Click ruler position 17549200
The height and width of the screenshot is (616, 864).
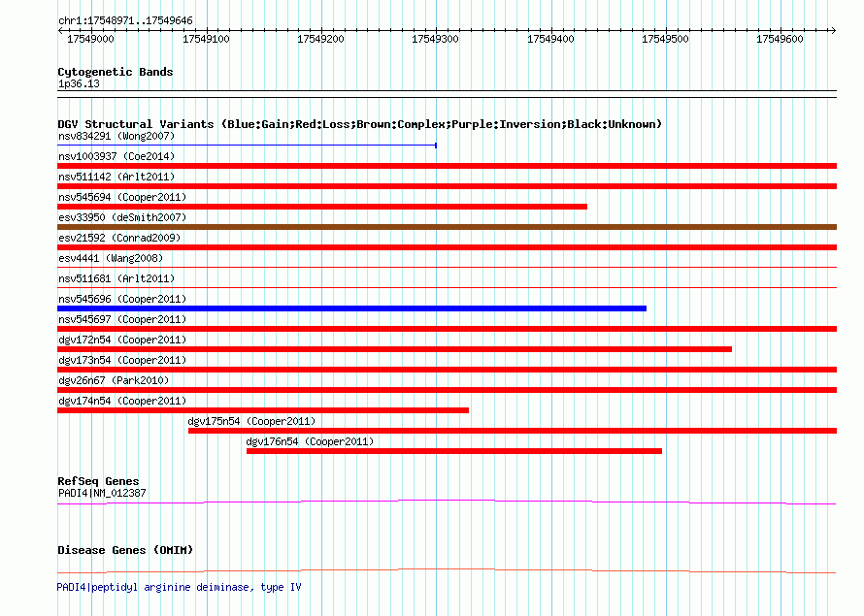320,39
